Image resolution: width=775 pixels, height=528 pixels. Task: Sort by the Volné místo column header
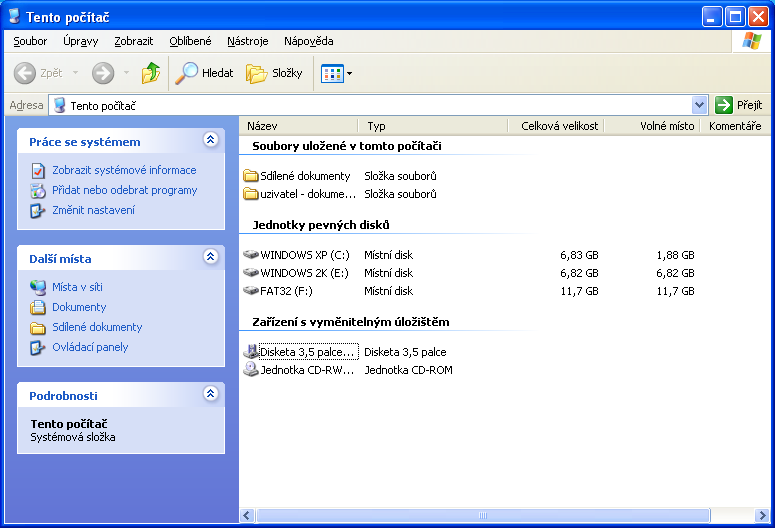652,126
